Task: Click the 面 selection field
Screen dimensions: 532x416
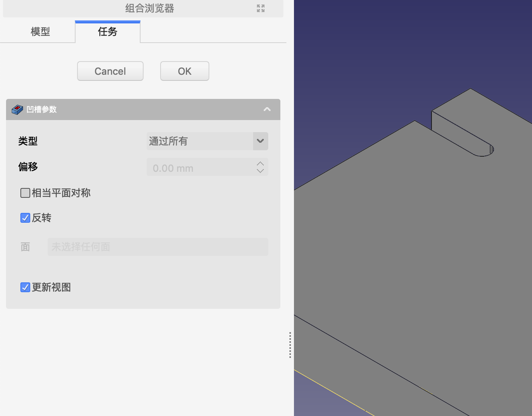Action: tap(158, 247)
